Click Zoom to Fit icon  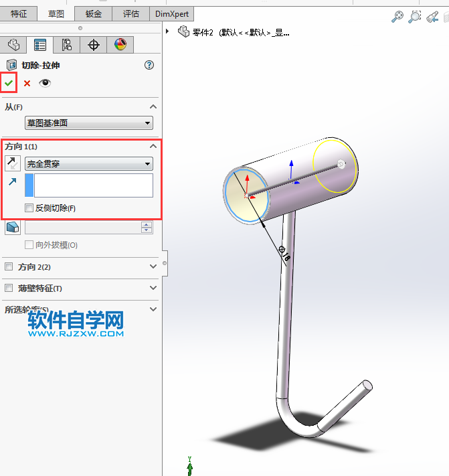pos(397,17)
